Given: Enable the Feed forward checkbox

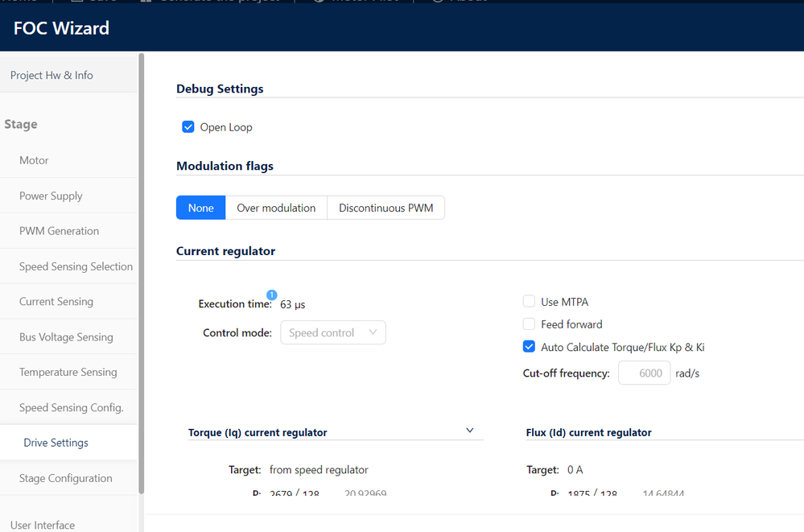Looking at the screenshot, I should tap(529, 324).
